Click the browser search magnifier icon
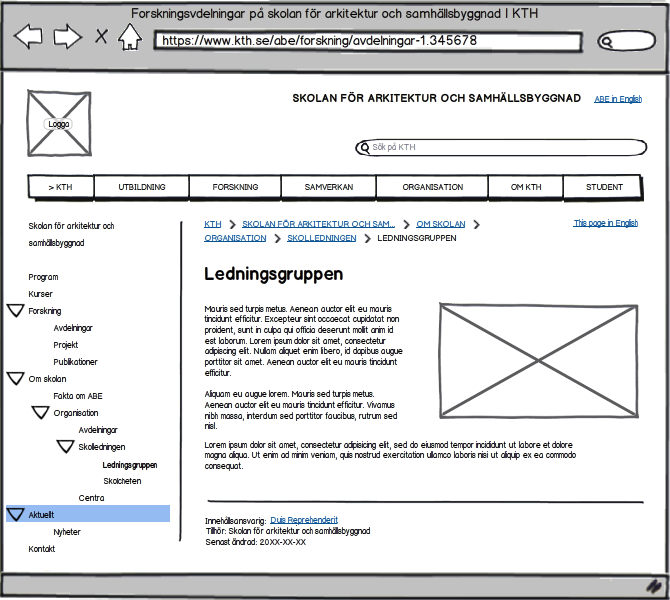The width and height of the screenshot is (670, 600). point(606,41)
